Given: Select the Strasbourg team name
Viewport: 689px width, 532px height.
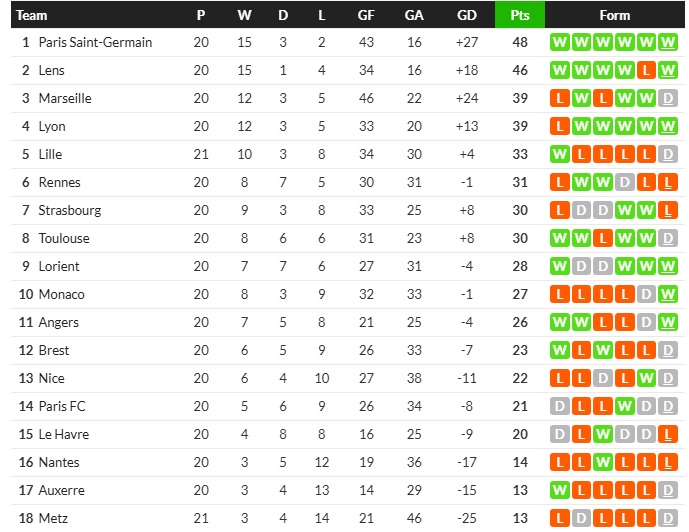Looking at the screenshot, I should click(70, 210).
